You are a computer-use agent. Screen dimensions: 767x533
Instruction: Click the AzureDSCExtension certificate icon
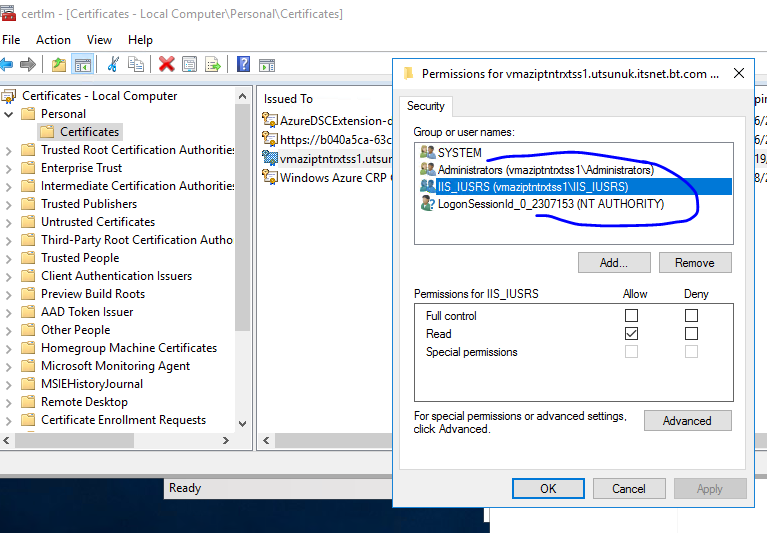(270, 120)
